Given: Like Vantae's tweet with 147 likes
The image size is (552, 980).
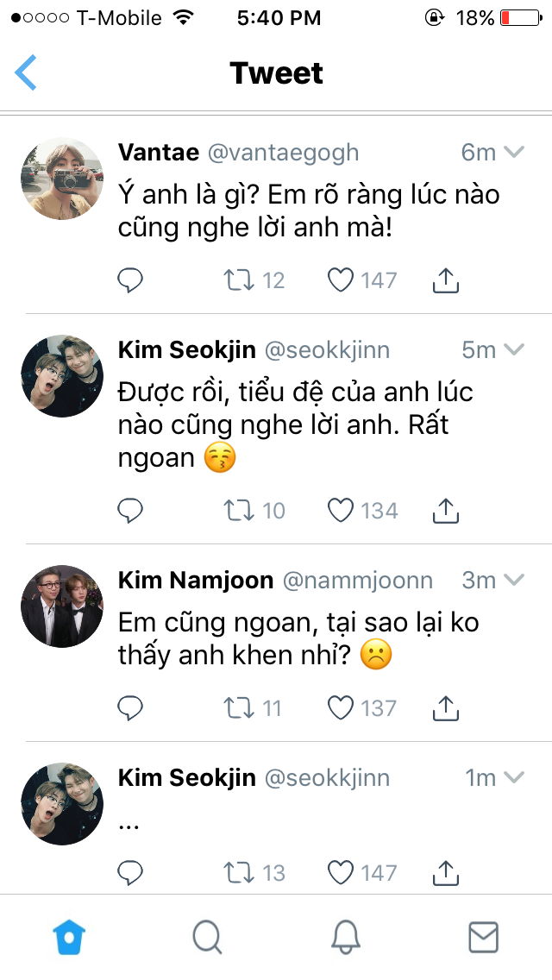Looking at the screenshot, I should (342, 280).
